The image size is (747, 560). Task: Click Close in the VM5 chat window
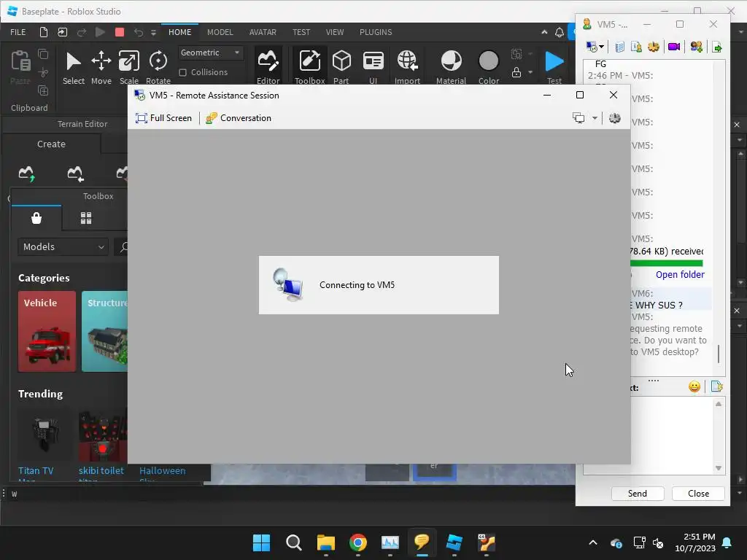[x=698, y=494]
